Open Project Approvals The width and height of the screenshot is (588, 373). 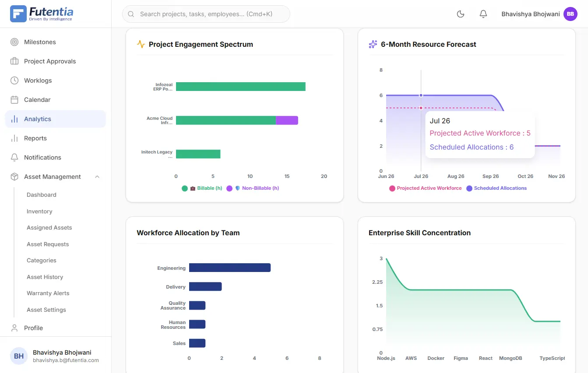tap(56, 61)
